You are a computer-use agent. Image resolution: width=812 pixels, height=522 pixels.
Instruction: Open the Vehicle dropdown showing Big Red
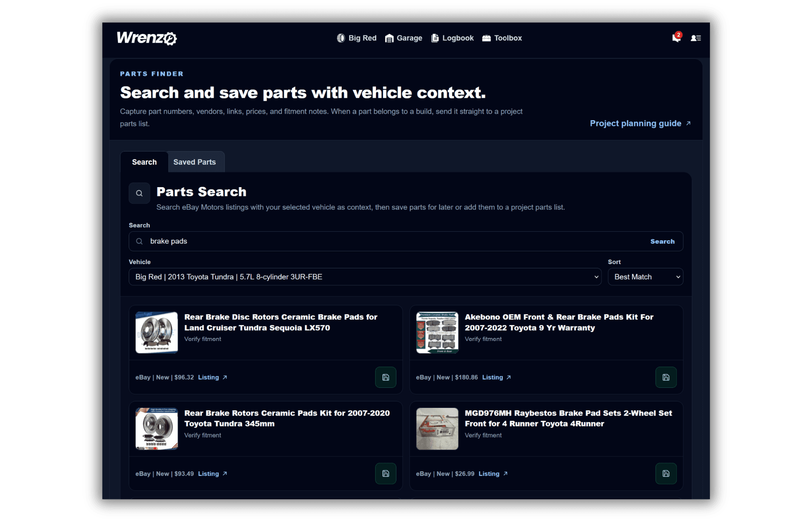[365, 277]
